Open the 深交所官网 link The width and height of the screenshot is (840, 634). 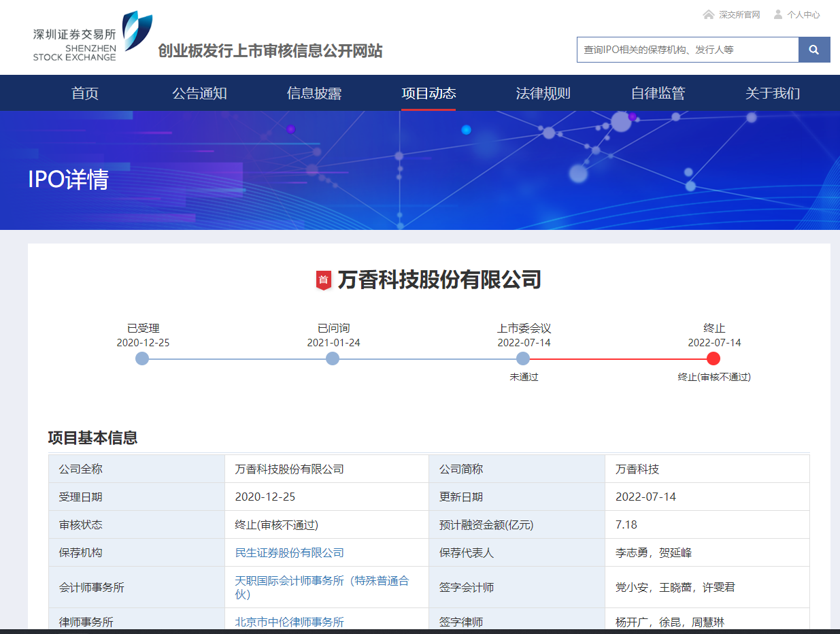click(x=739, y=14)
